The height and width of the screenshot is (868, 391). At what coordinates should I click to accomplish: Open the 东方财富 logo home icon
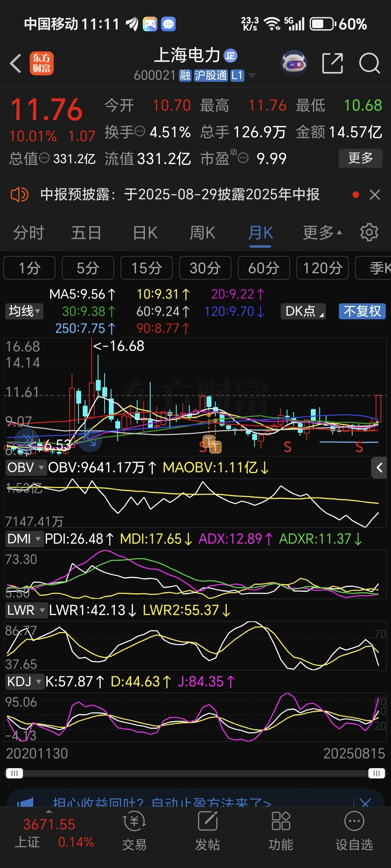coord(41,63)
